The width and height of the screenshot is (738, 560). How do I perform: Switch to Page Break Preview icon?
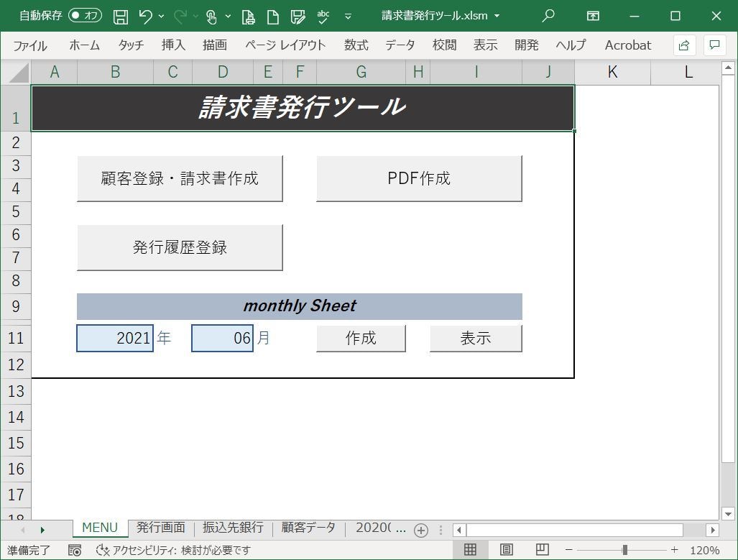pos(543,550)
